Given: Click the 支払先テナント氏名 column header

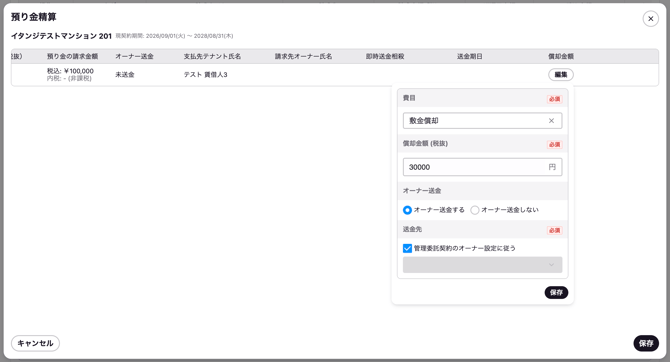Looking at the screenshot, I should click(212, 56).
